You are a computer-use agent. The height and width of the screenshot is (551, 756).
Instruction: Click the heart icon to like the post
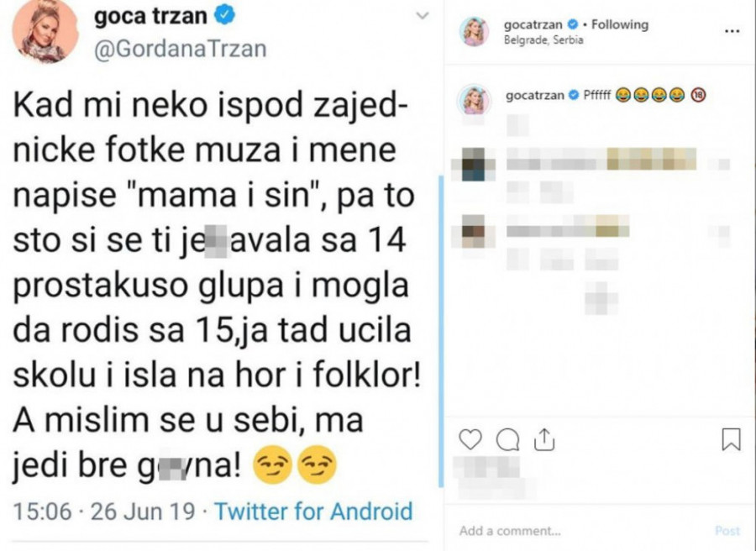coord(472,439)
